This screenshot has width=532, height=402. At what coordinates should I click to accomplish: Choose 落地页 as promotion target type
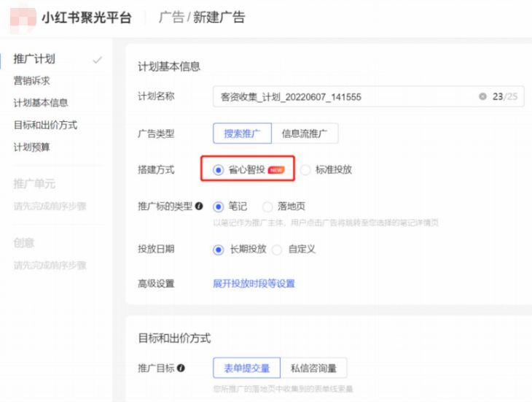[x=267, y=206]
